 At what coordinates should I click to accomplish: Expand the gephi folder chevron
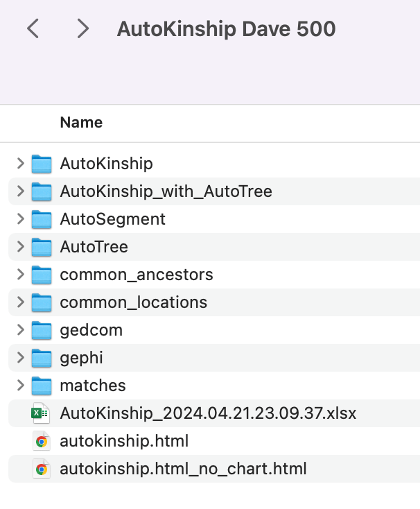20,358
